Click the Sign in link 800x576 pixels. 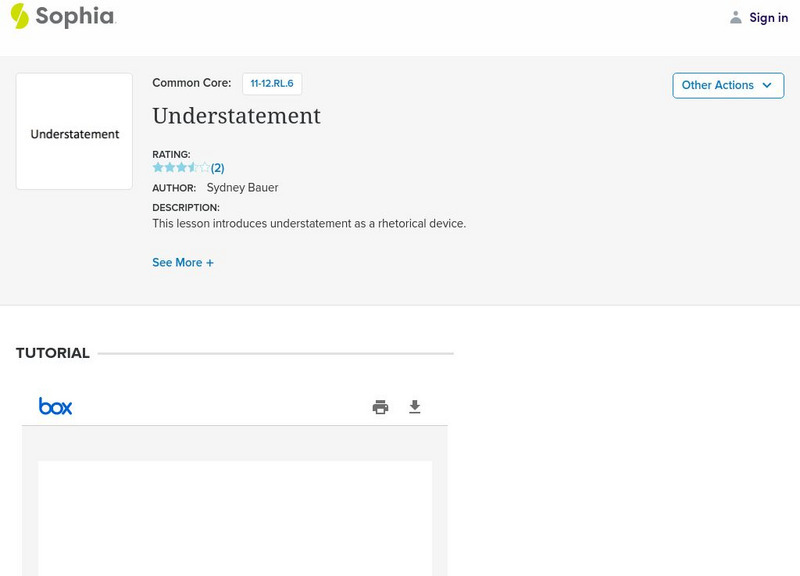tap(767, 17)
